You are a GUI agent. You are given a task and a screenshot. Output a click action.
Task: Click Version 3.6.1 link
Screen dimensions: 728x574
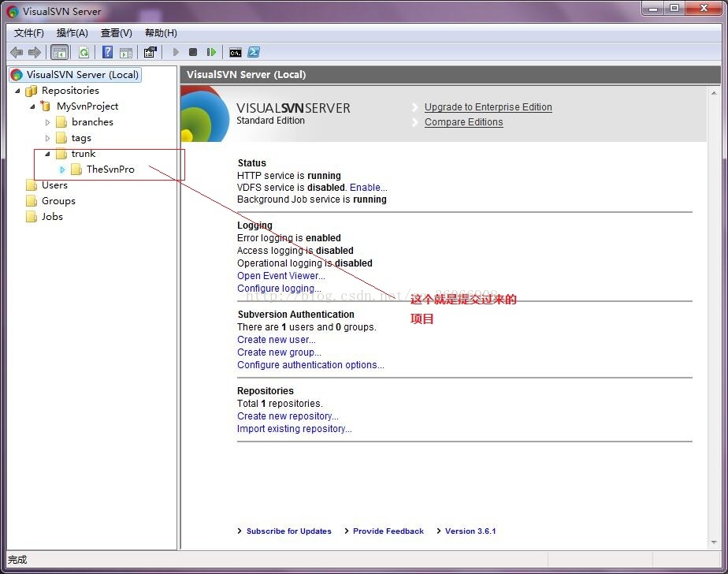(470, 531)
